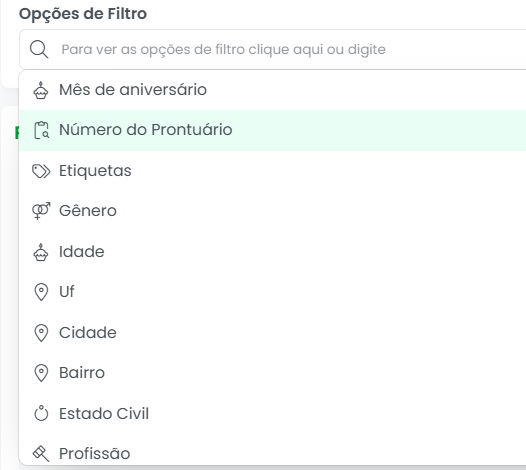Click the tags icon next to Etiquetas
Viewport: 526px width, 470px height.
click(41, 171)
